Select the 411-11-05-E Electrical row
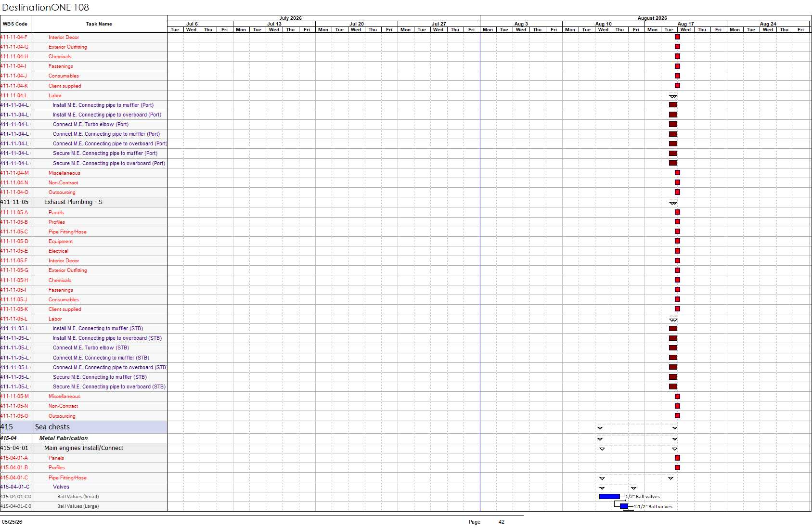 [84, 251]
